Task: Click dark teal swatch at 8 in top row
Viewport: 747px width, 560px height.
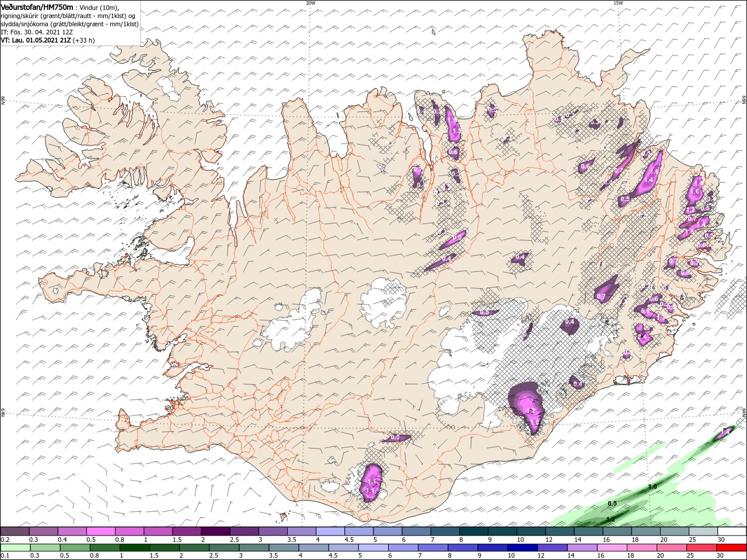Action: [x=473, y=531]
